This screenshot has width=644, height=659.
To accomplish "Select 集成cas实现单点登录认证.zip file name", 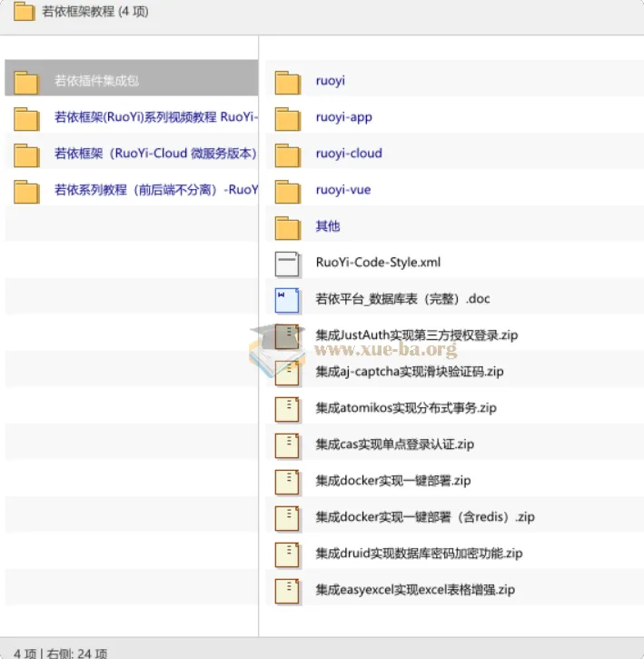I will pos(394,444).
